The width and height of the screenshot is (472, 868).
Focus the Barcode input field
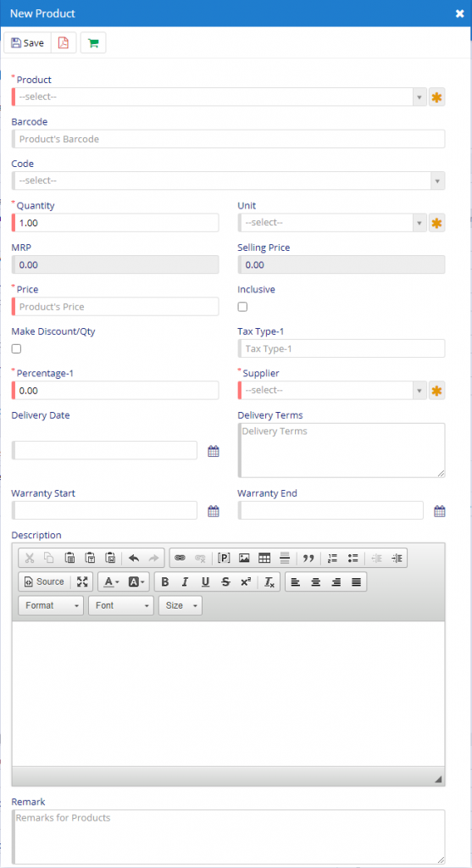[x=228, y=139]
